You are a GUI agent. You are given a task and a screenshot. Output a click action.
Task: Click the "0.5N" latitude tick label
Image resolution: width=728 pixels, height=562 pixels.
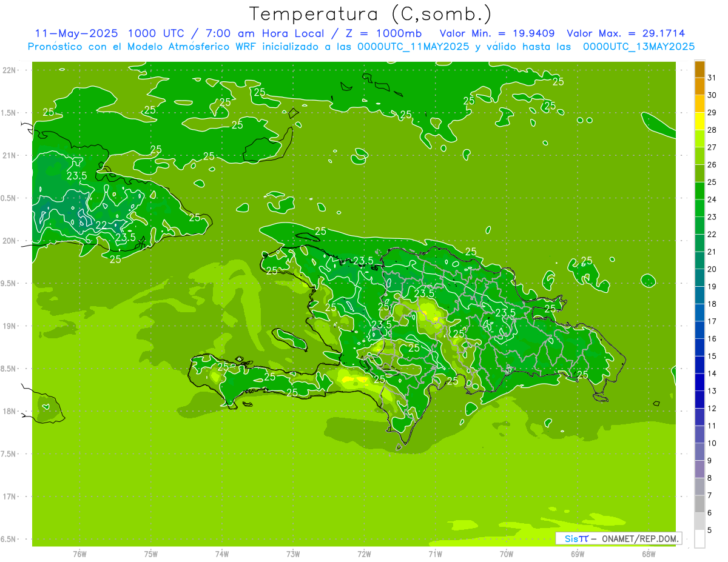9,198
